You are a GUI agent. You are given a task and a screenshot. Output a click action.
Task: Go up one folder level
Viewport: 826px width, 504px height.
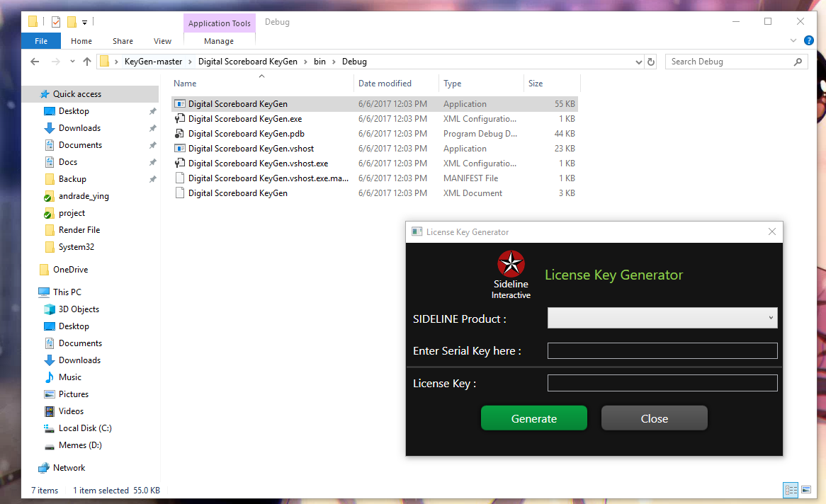pos(87,62)
